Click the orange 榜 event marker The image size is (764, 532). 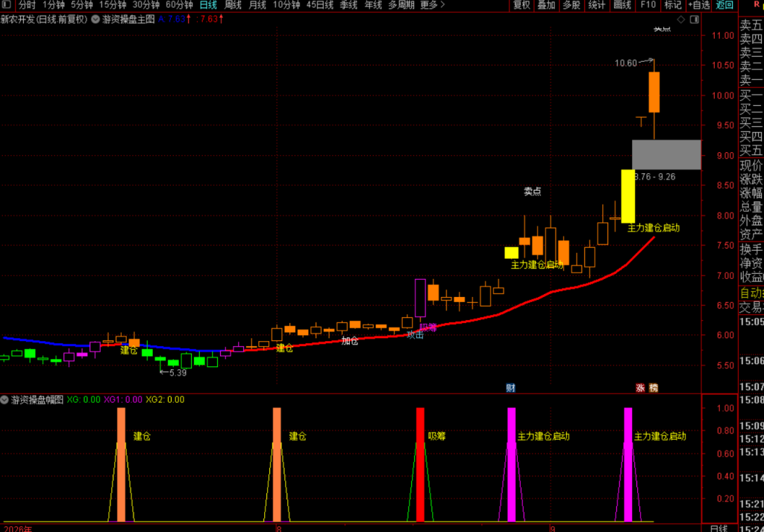[653, 388]
